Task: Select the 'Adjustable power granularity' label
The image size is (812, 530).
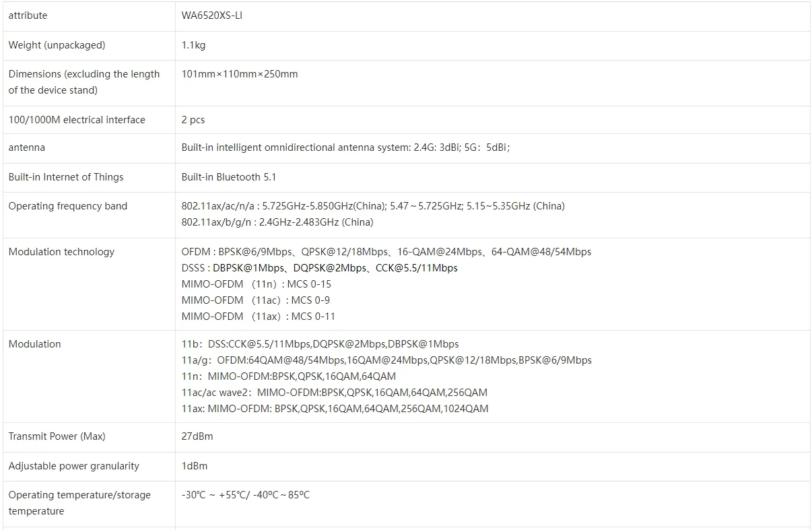Action: 73,466
